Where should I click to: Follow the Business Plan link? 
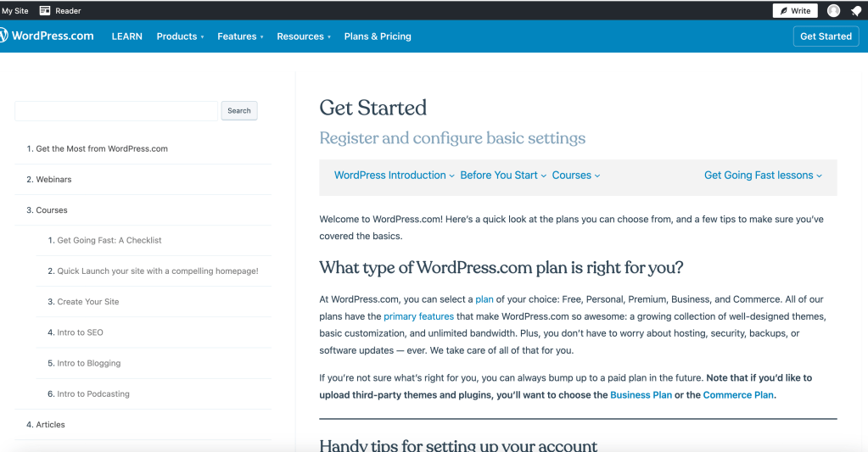641,395
